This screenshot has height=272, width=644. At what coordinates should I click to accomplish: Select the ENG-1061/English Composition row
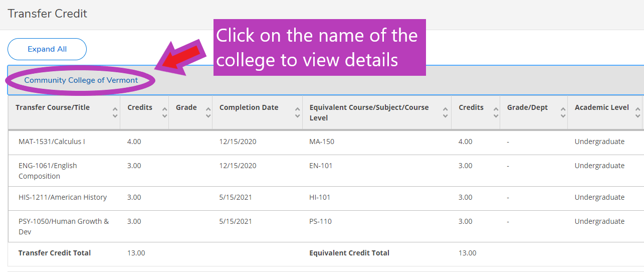[x=326, y=171]
